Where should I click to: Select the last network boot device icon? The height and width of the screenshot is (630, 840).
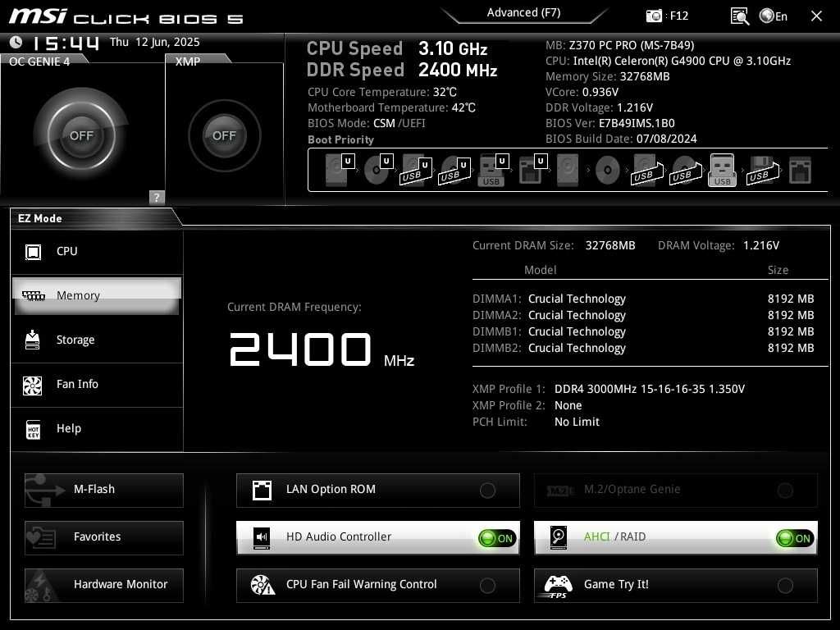click(x=800, y=171)
